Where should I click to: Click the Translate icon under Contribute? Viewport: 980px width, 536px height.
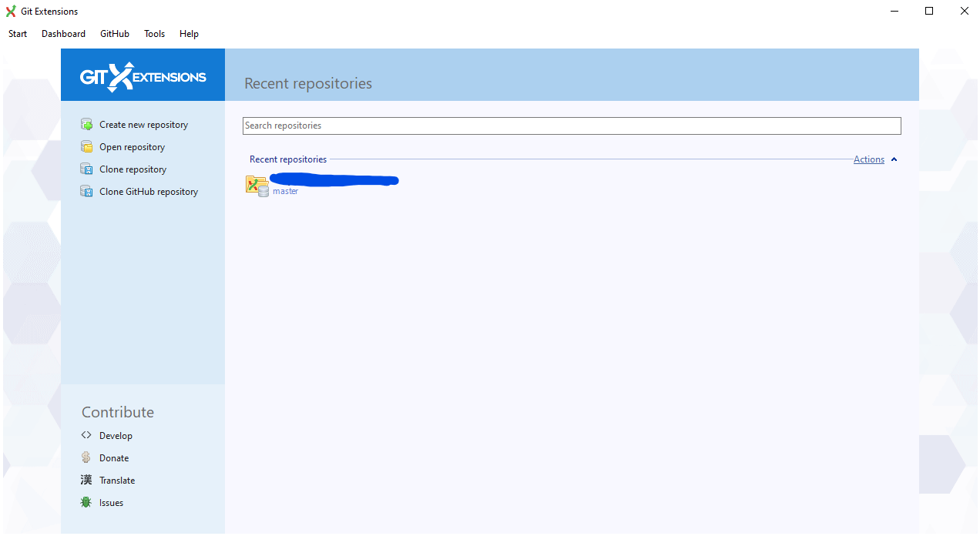[x=86, y=480]
